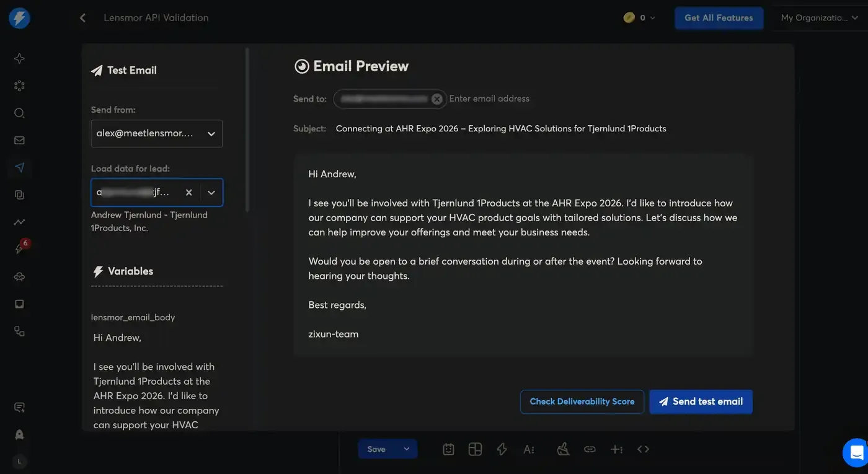Click the lensmor_email_body variable label

tap(133, 317)
